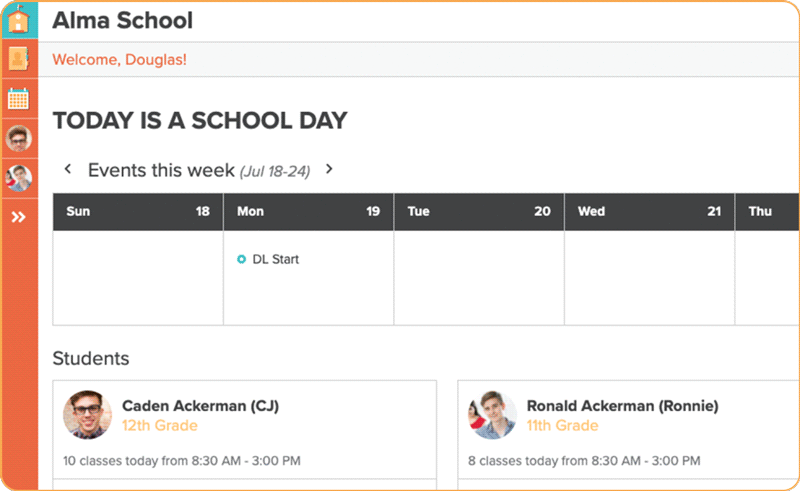Screen dimensions: 800x491
Task: Open the directory contact book icon
Action: 19,59
